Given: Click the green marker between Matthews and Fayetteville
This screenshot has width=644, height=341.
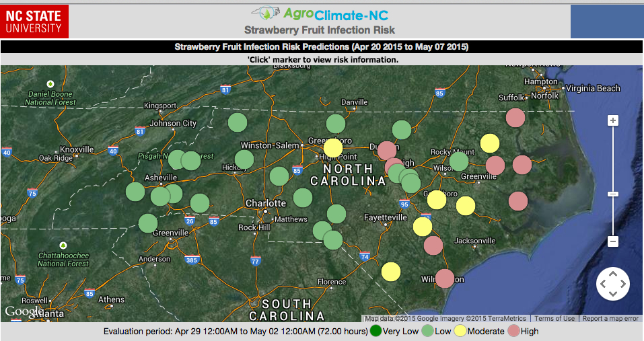Looking at the screenshot, I should pyautogui.click(x=336, y=214).
